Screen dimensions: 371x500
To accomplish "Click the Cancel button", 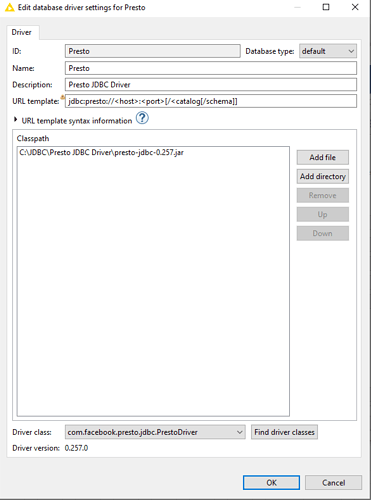I will [x=333, y=483].
